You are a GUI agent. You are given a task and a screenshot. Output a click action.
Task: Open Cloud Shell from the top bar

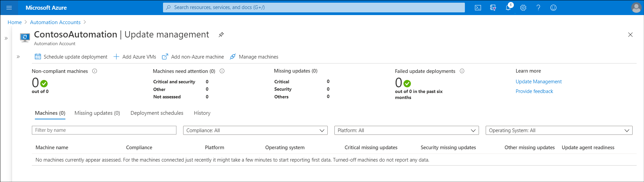coord(478,8)
